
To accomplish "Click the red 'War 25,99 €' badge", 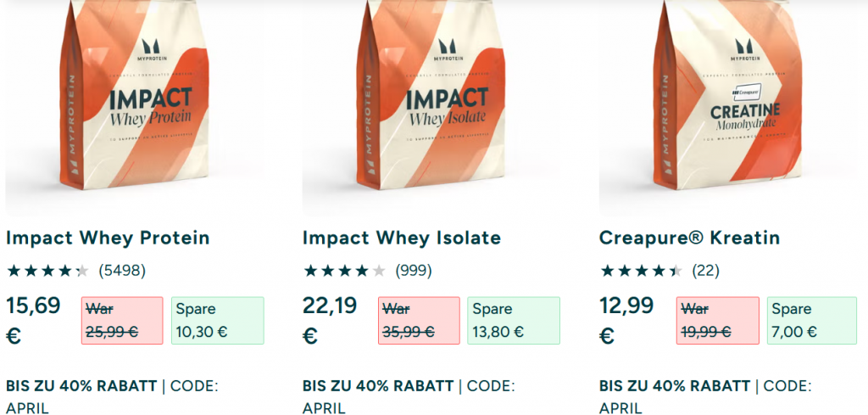I will click(123, 321).
